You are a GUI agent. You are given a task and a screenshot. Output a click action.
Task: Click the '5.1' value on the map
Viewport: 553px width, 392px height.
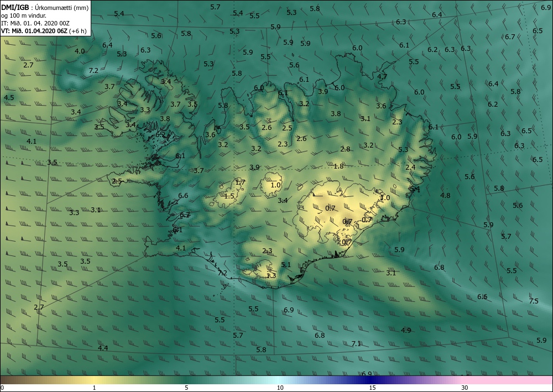point(286,264)
